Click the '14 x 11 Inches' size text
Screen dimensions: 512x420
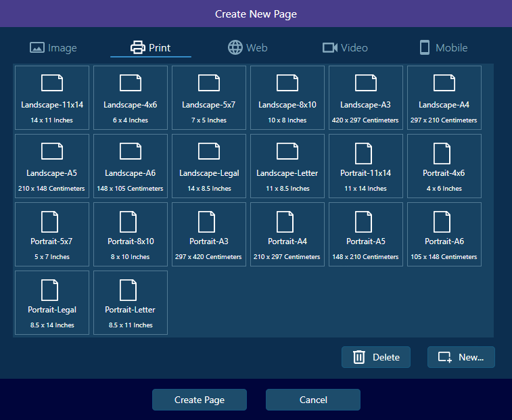pos(51,120)
